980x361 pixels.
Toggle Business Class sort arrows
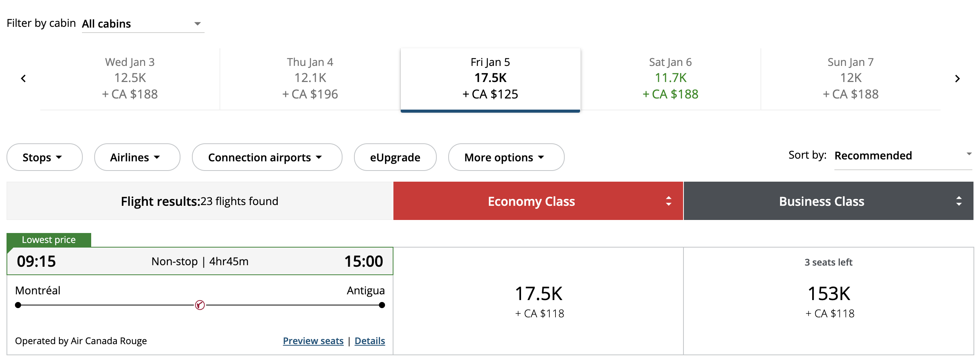click(x=959, y=201)
